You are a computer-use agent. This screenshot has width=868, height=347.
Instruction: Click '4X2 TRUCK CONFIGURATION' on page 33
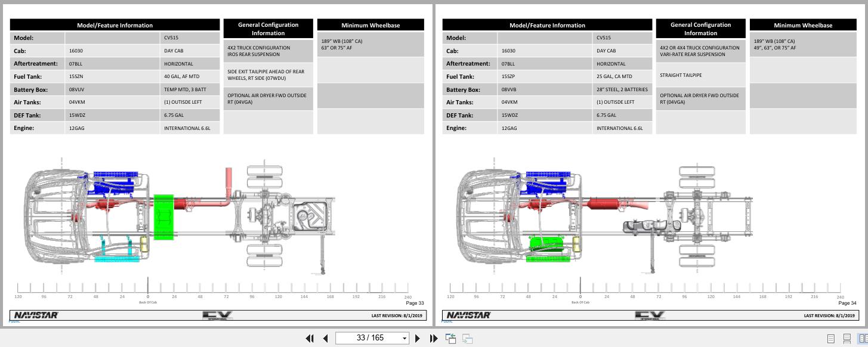click(x=258, y=48)
